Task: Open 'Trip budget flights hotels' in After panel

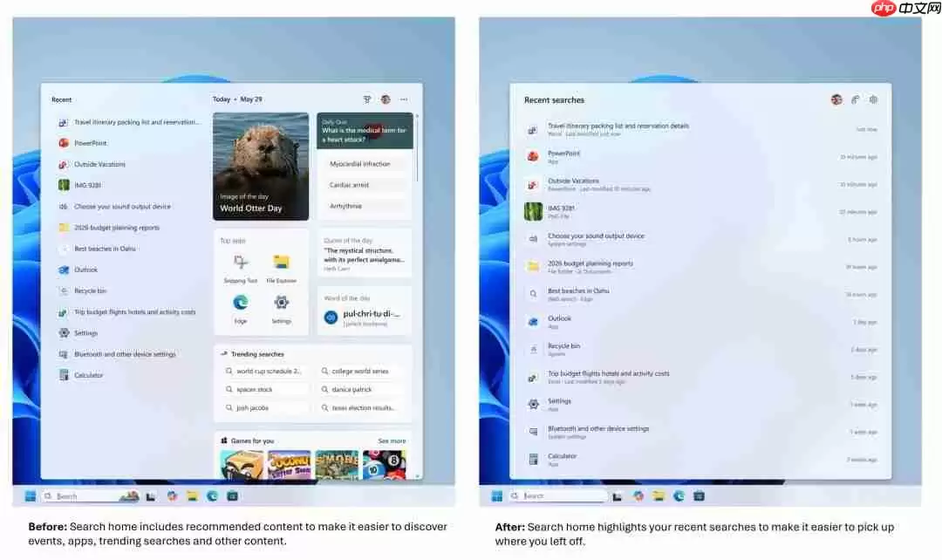Action: (x=700, y=377)
